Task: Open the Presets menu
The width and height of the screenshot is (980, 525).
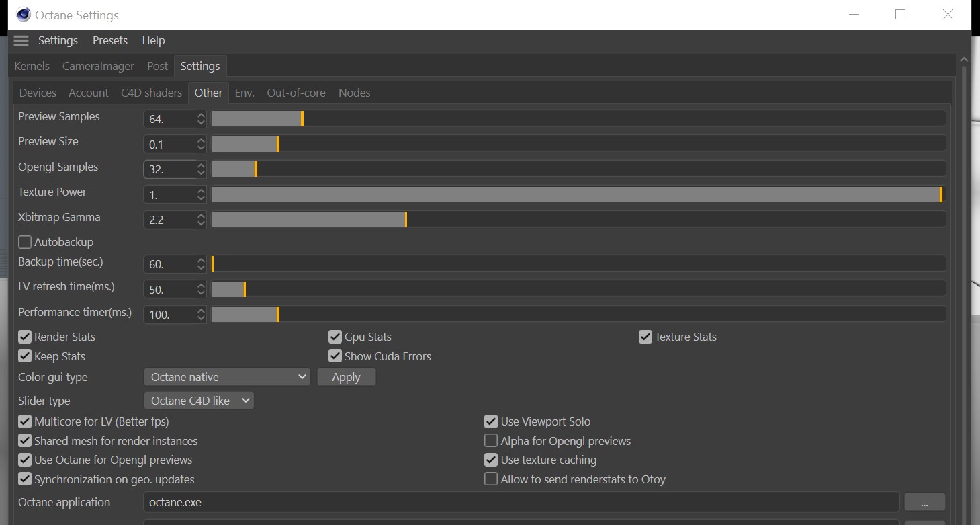Action: pos(110,40)
